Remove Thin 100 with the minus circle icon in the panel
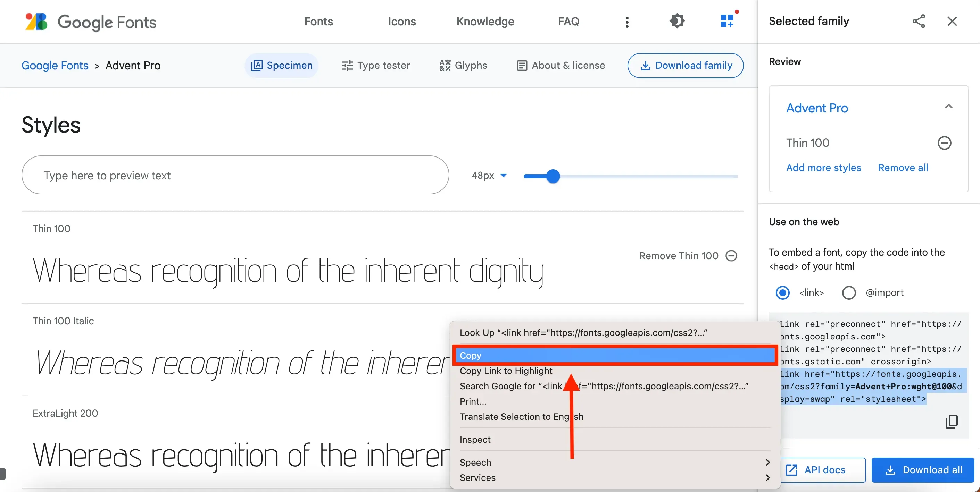This screenshot has height=492, width=980. (944, 143)
